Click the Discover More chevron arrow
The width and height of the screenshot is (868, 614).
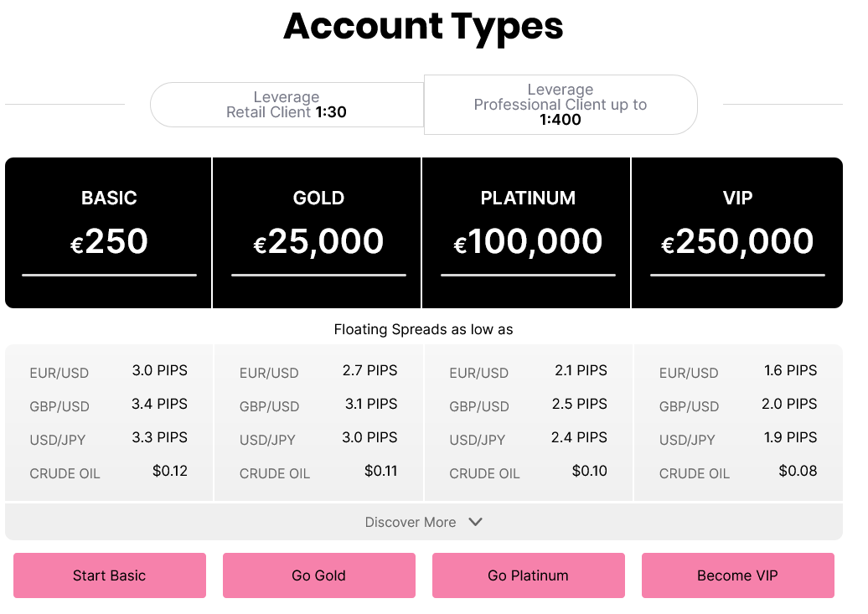[475, 522]
